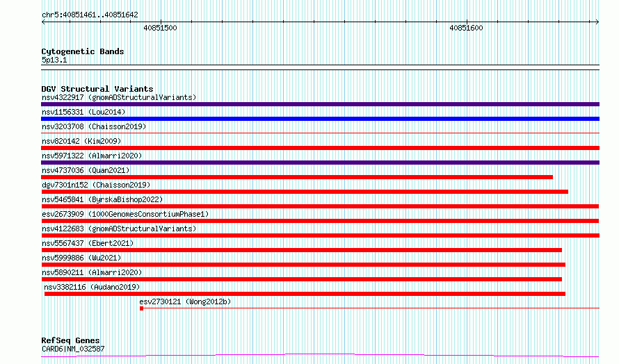Click the RefSeq Genes track title
This screenshot has height=364, width=619.
tap(70, 340)
